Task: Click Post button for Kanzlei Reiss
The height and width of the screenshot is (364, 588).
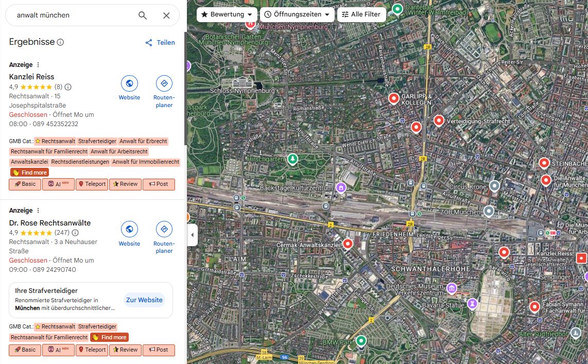Action: coord(159,184)
